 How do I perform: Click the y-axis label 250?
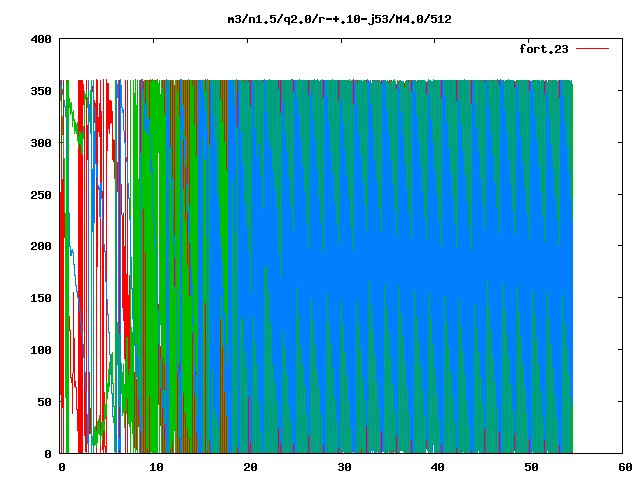tap(41, 195)
